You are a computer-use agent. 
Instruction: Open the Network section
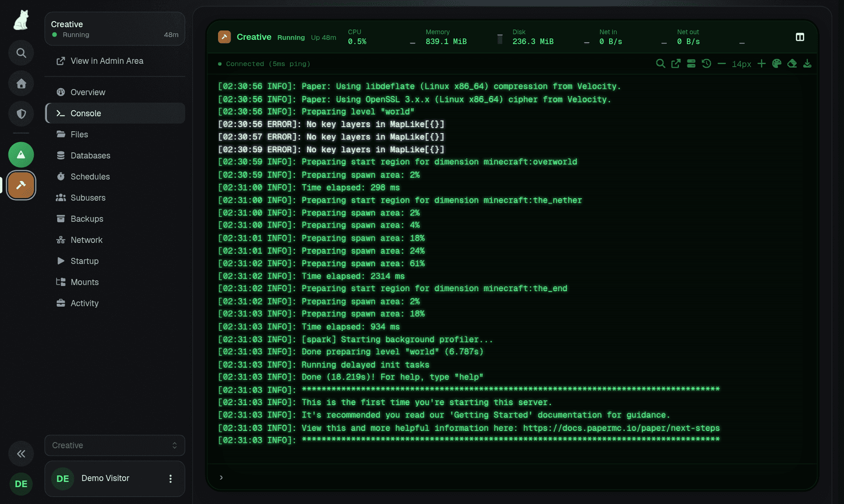click(x=115, y=240)
